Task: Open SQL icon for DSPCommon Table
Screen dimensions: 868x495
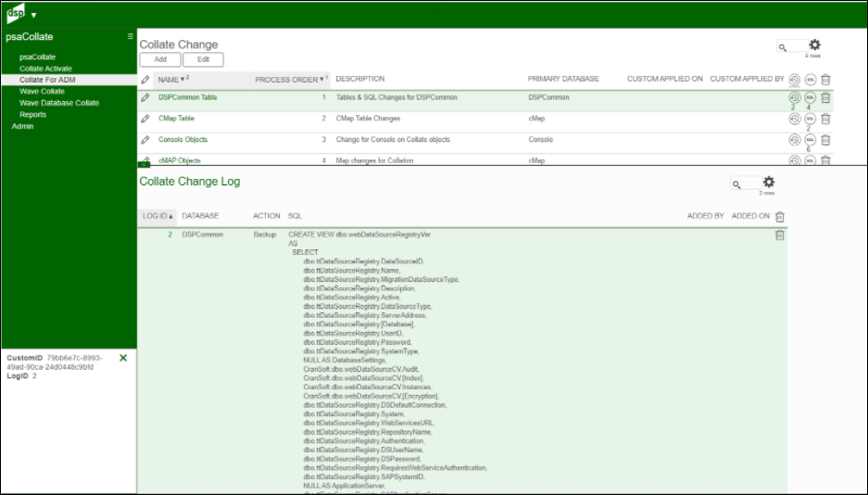Action: click(810, 98)
